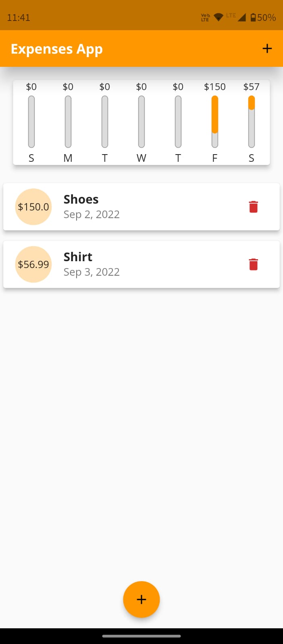Image resolution: width=283 pixels, height=644 pixels.
Task: Tap the delete trash icon for Shoes
Action: coord(253,206)
